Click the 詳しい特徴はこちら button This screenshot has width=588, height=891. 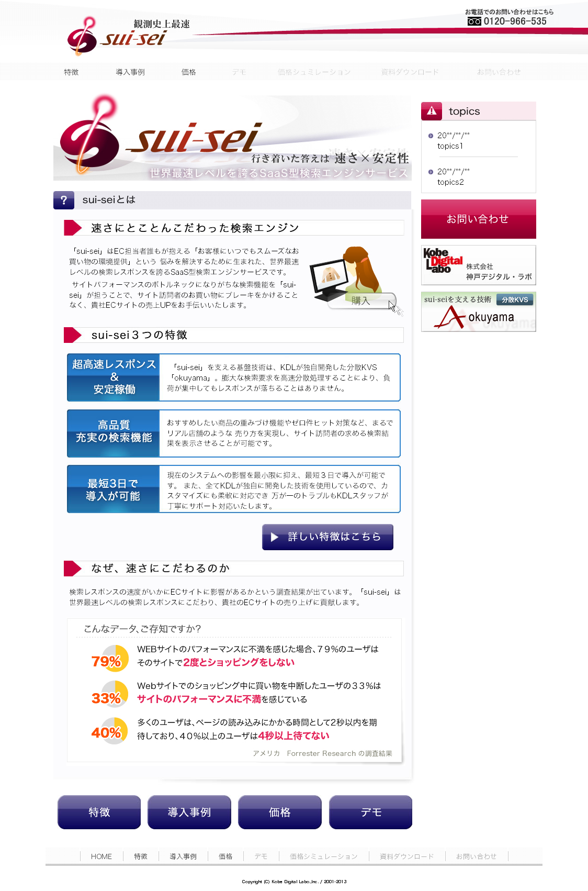point(327,537)
